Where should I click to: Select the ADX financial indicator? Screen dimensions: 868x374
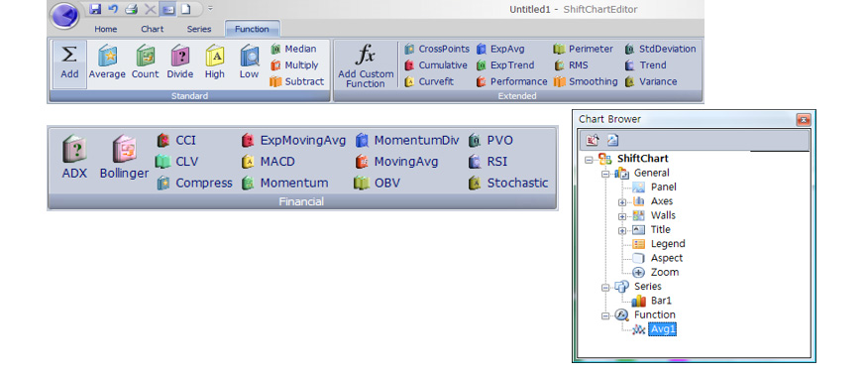(74, 150)
